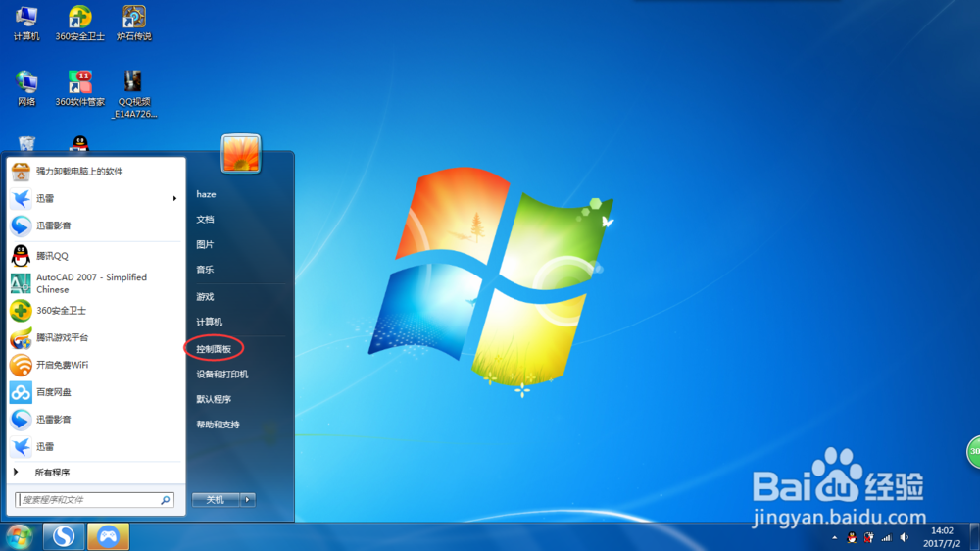980x551 pixels.
Task: Launch 360安全卫士 from the Start menu list
Action: point(96,310)
